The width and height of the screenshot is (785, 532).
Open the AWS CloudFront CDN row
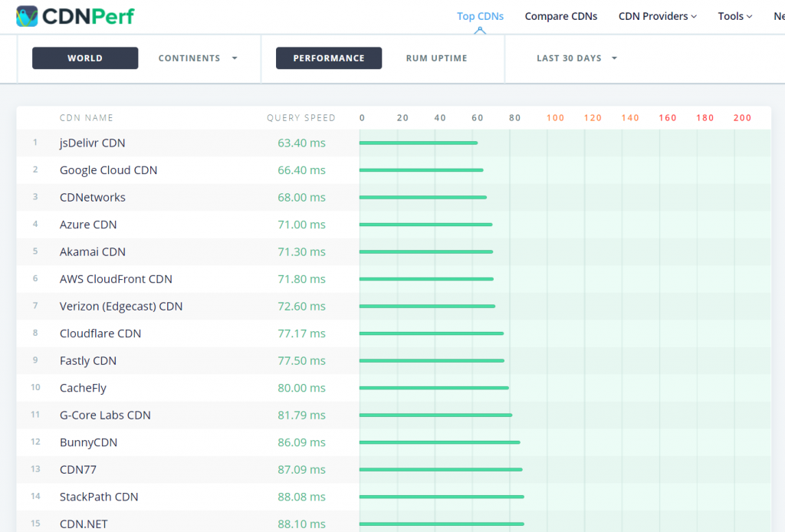tap(116, 279)
